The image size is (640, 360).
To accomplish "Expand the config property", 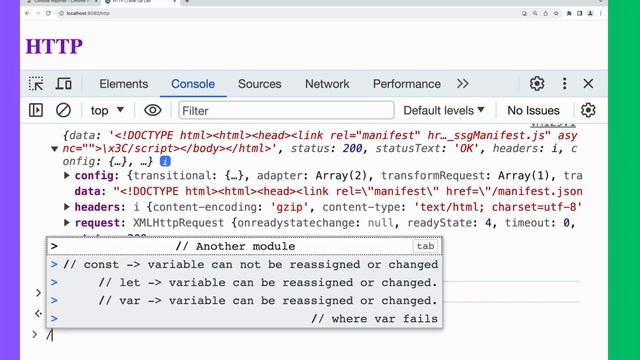I will [x=67, y=176].
